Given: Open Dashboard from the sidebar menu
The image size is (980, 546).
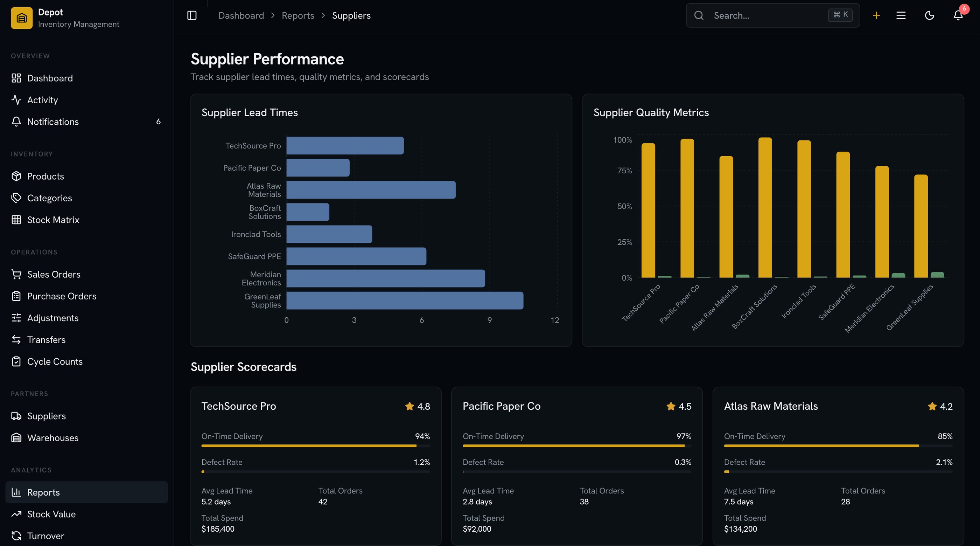Looking at the screenshot, I should 87,78.
